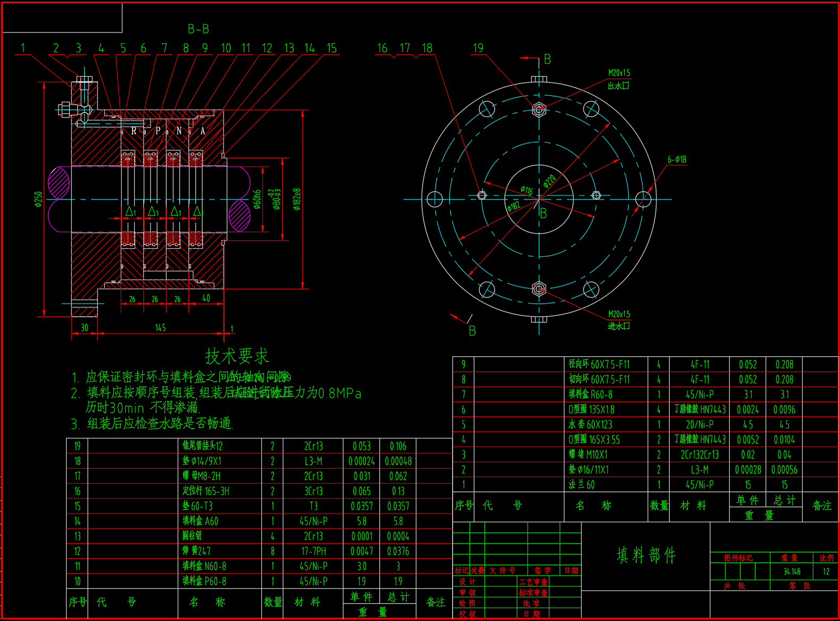The height and width of the screenshot is (621, 840).
Task: Click the 出水口 outlet label
Action: [x=619, y=85]
